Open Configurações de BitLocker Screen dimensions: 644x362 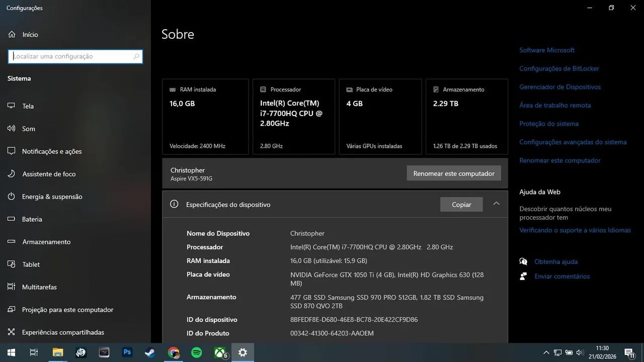point(559,68)
